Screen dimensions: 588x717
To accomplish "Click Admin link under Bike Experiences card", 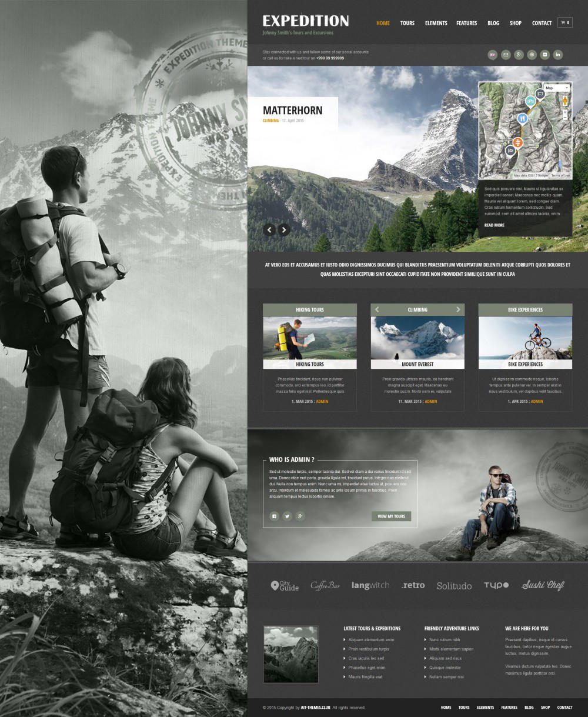I will tap(537, 401).
